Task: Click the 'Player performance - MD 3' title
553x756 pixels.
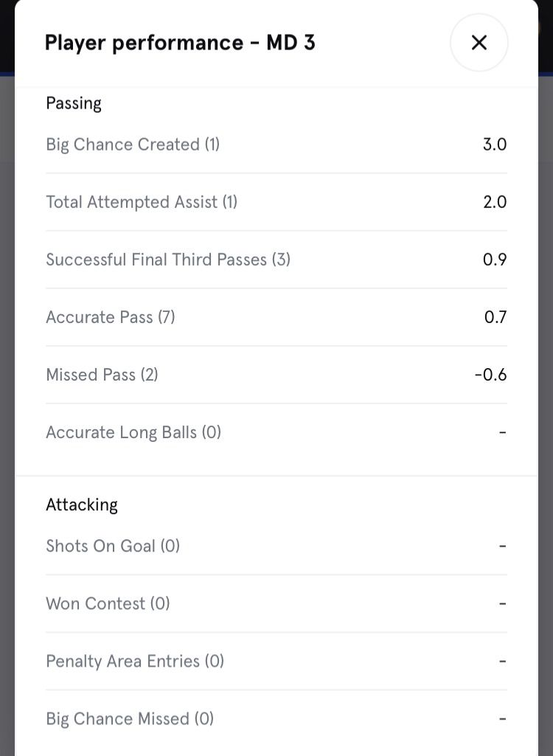Action: pos(180,43)
